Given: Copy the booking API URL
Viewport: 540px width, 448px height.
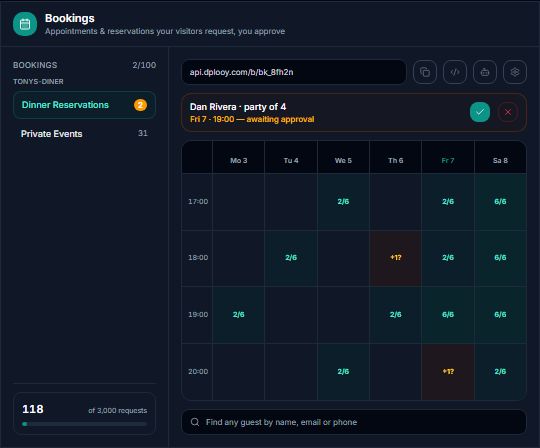Looking at the screenshot, I should coord(425,72).
